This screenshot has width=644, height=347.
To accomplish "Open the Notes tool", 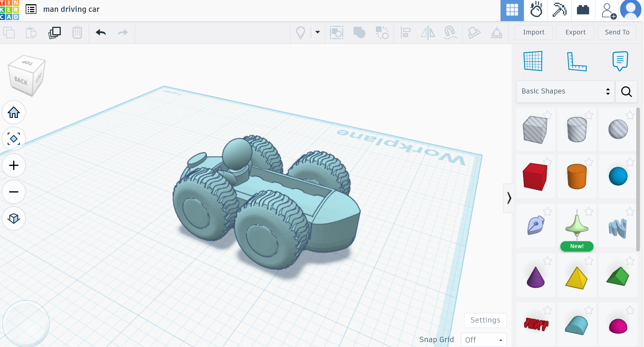I will [x=620, y=61].
